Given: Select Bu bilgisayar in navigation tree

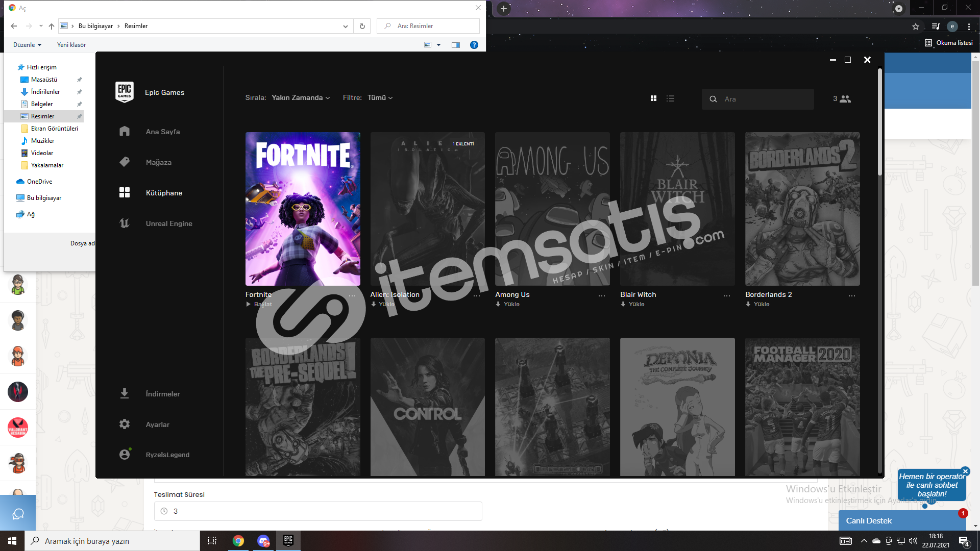Looking at the screenshot, I should (x=44, y=198).
